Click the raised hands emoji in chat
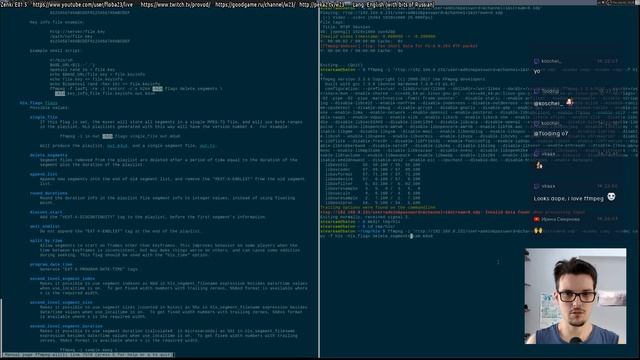 [538, 231]
